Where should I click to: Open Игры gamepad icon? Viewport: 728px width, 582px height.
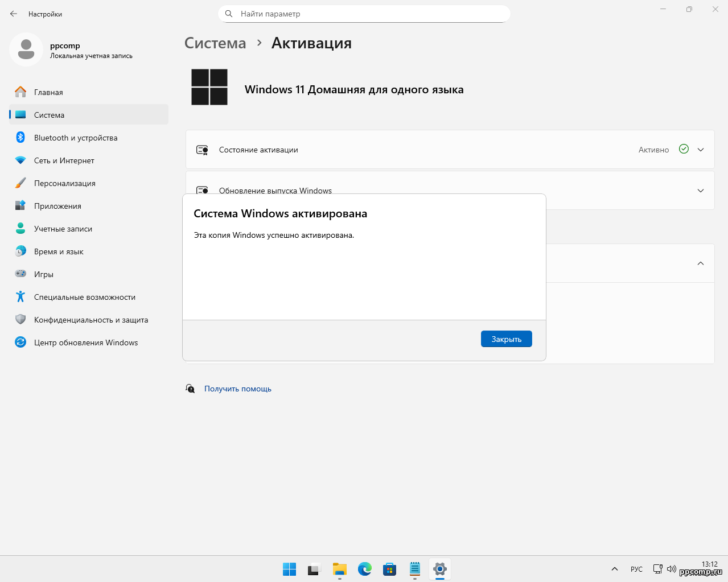click(x=20, y=274)
